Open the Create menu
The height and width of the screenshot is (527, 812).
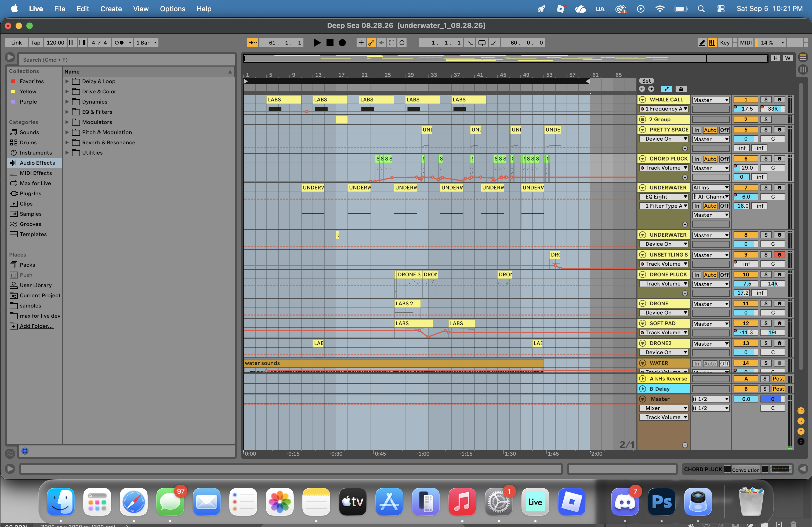pyautogui.click(x=111, y=9)
